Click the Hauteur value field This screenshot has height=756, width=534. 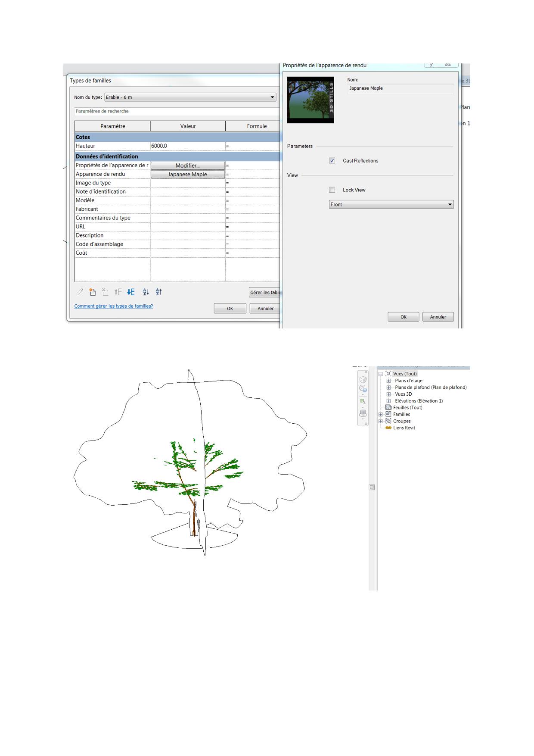click(x=187, y=146)
